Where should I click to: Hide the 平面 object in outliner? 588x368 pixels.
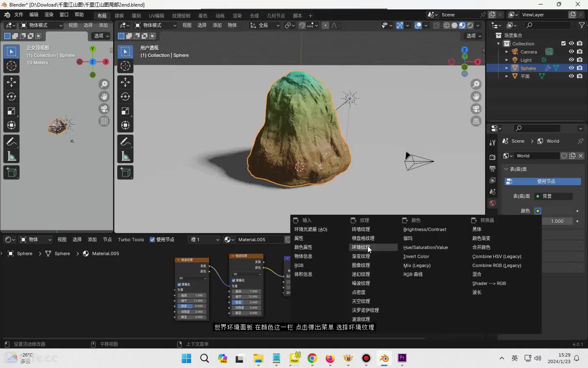571,76
